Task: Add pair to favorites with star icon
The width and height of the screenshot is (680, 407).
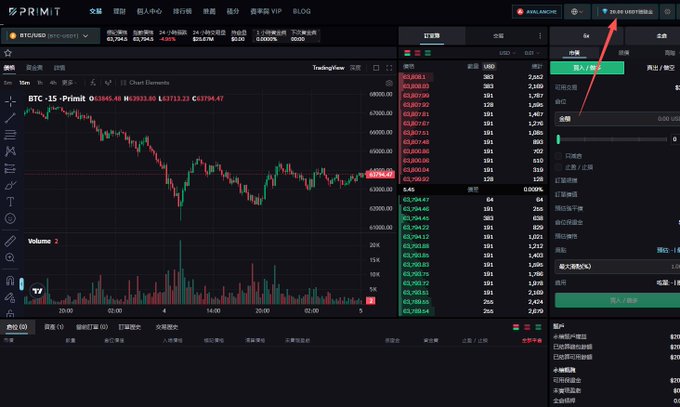Action: (x=8, y=53)
